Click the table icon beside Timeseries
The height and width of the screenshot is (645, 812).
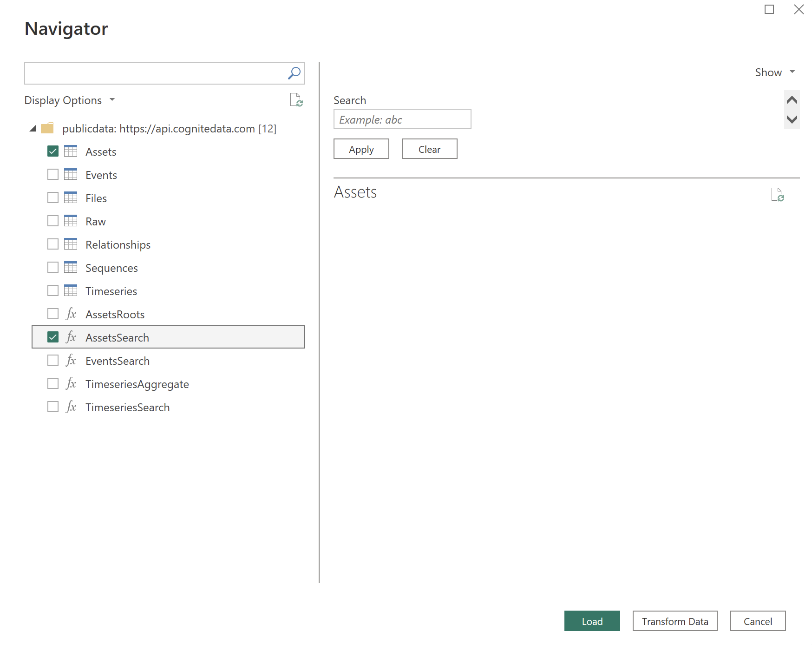point(70,290)
